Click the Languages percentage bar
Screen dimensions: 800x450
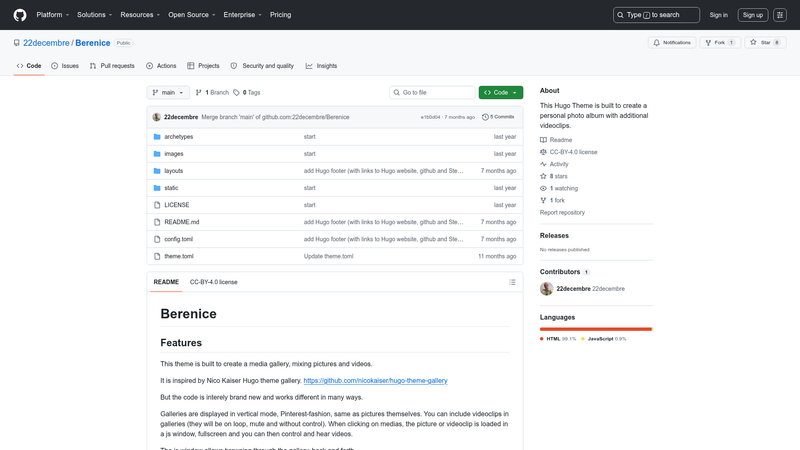pyautogui.click(x=596, y=329)
